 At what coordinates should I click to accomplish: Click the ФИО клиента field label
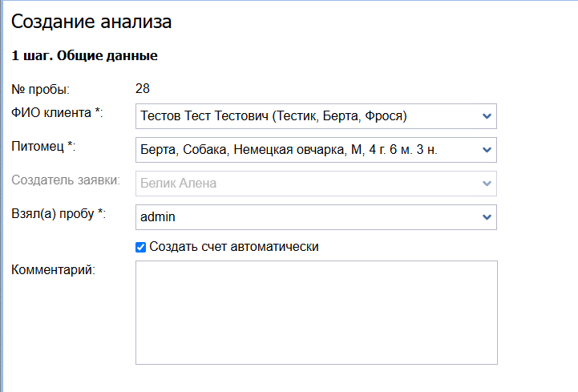pyautogui.click(x=58, y=112)
